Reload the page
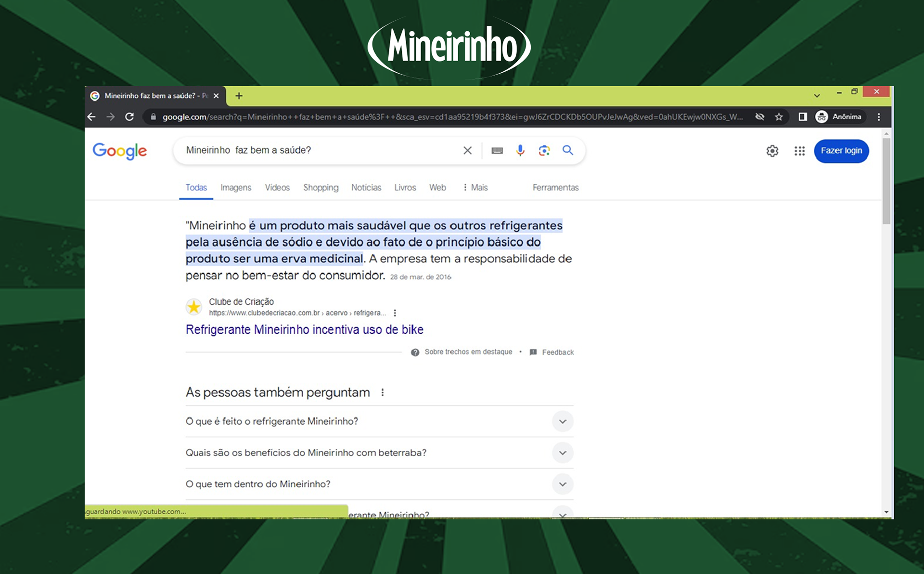The height and width of the screenshot is (574, 924). tap(129, 117)
